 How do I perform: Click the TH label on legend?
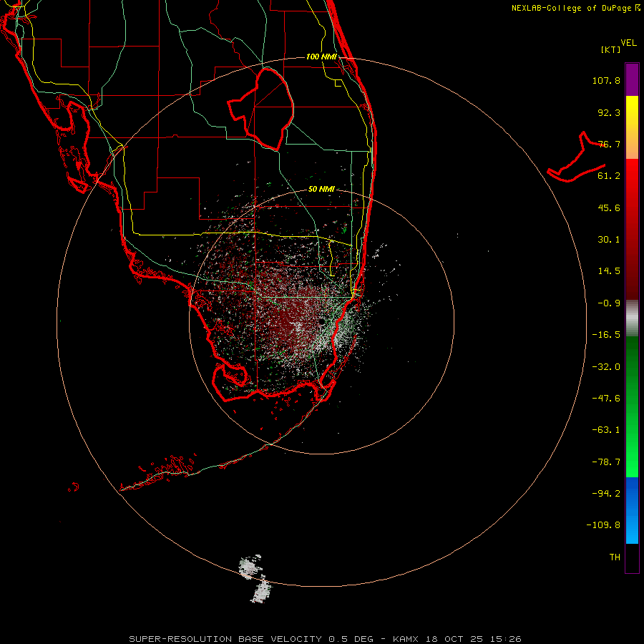[x=615, y=557]
